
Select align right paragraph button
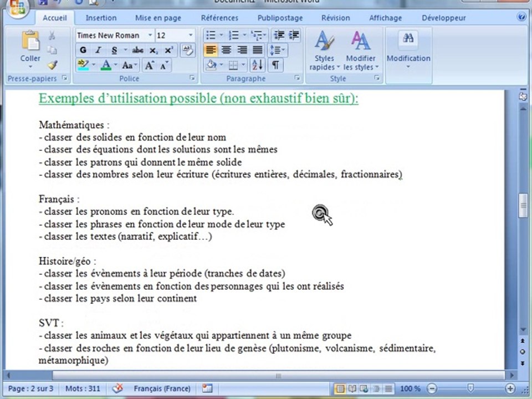click(x=242, y=50)
